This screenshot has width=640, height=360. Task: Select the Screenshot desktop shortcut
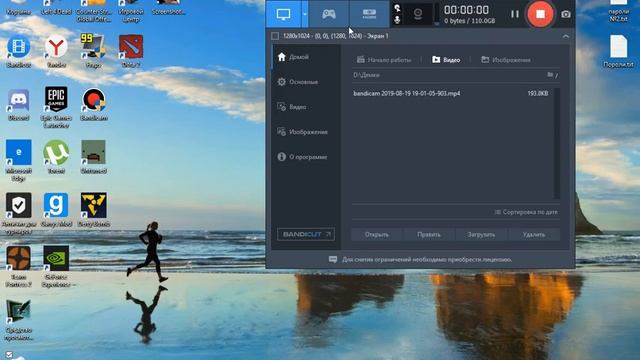pyautogui.click(x=168, y=8)
